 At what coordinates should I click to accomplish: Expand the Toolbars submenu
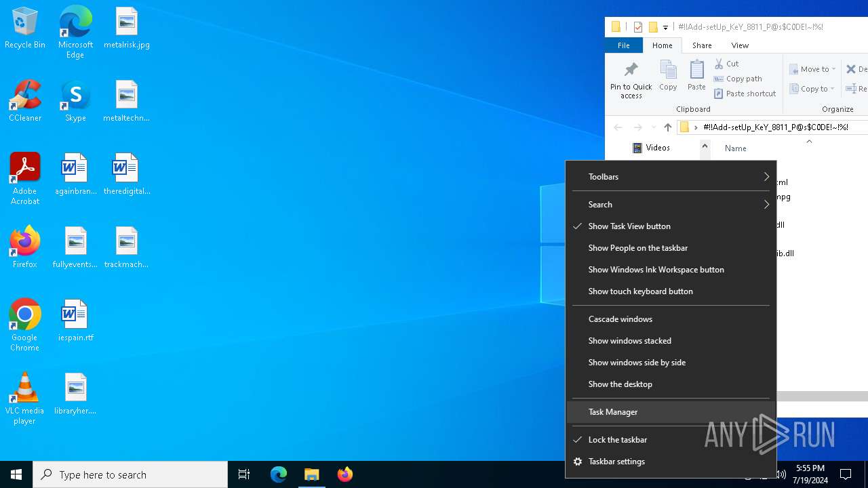(671, 177)
